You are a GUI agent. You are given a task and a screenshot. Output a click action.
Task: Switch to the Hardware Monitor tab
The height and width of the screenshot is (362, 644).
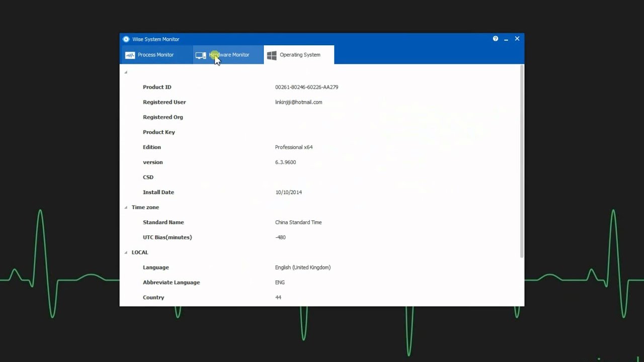(228, 55)
